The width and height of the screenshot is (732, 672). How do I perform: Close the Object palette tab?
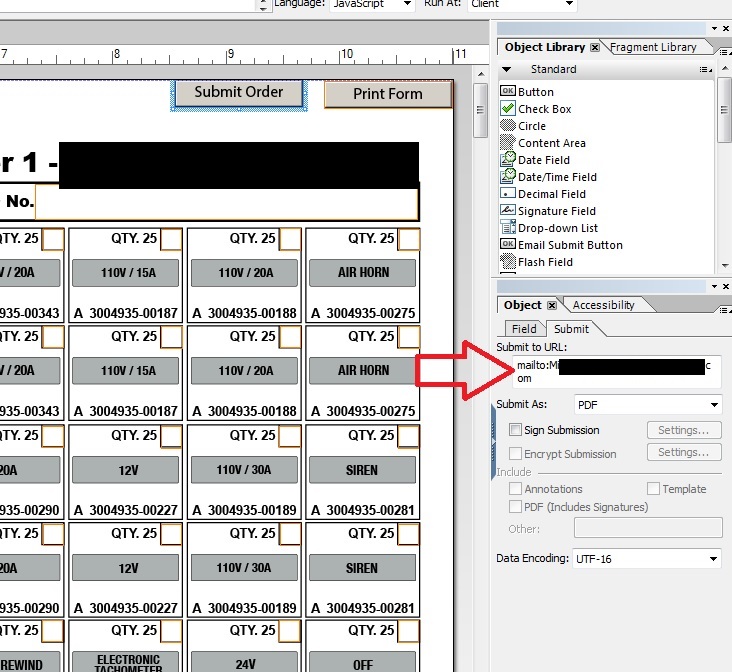552,305
